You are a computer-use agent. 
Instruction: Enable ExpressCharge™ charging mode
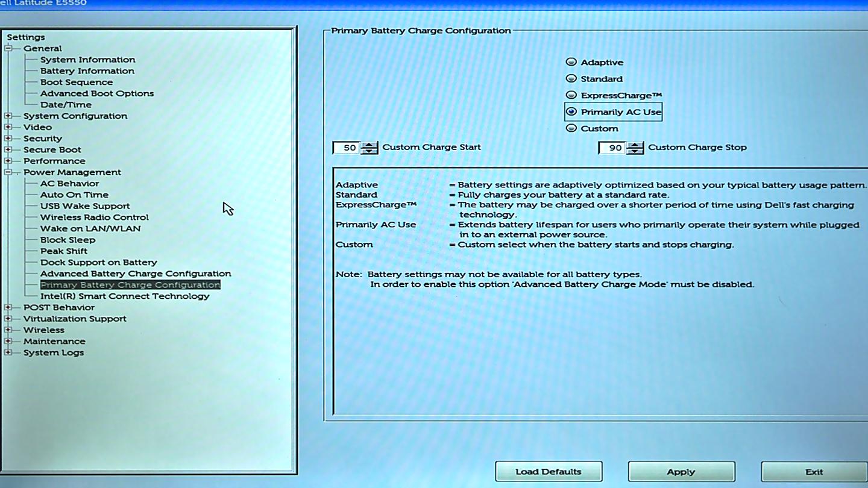571,95
